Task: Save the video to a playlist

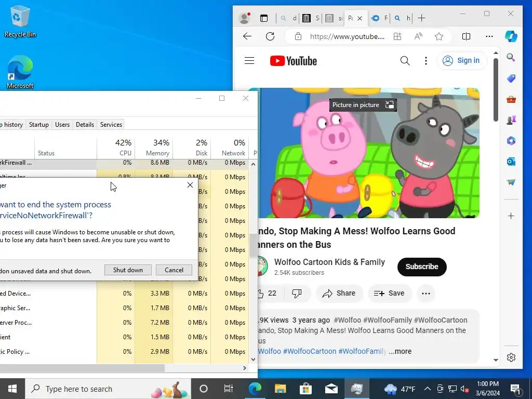Action: point(390,293)
